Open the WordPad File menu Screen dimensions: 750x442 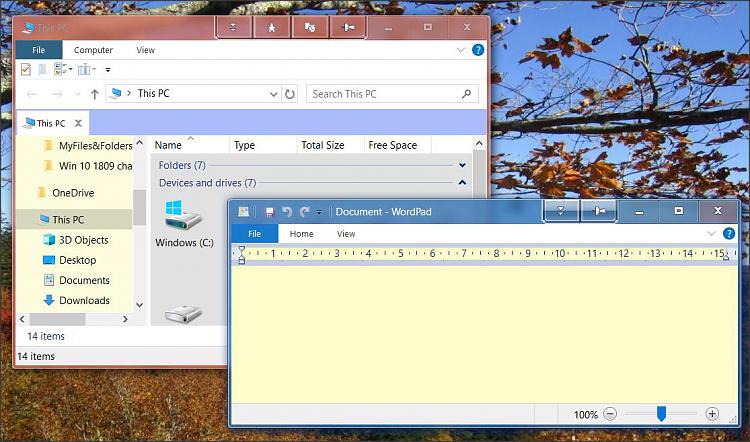254,233
